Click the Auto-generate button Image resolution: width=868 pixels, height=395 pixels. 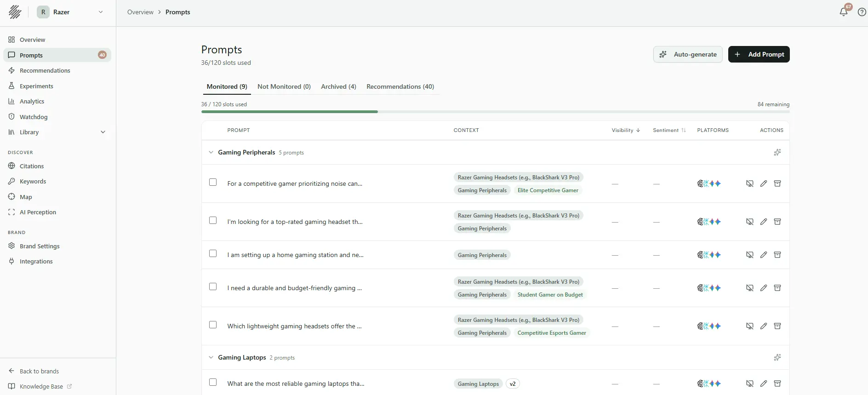[x=688, y=54]
